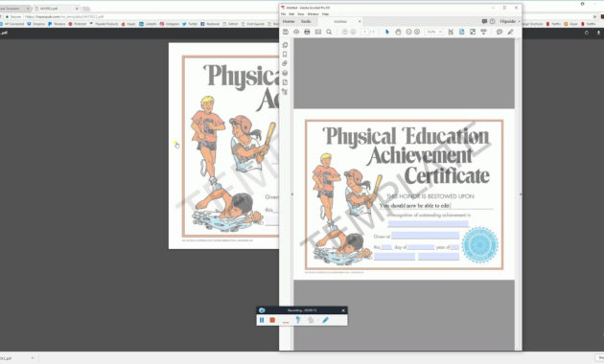The width and height of the screenshot is (604, 364).
Task: Select the arrow selection tool in Acrobat
Action: [x=387, y=32]
